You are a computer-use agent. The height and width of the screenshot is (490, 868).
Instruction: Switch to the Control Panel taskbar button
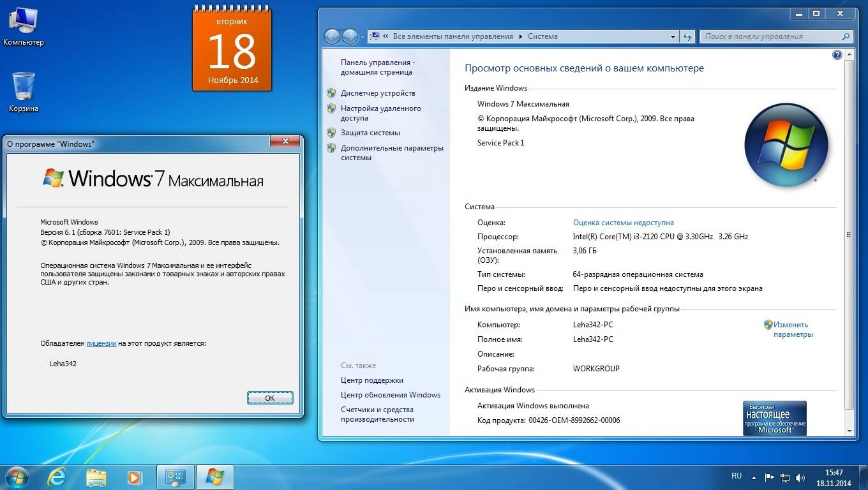click(x=176, y=477)
